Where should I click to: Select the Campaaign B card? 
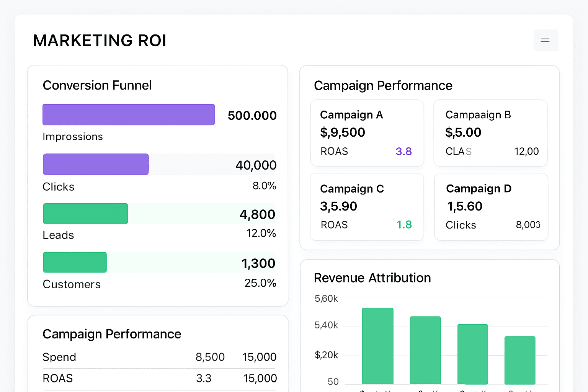490,133
